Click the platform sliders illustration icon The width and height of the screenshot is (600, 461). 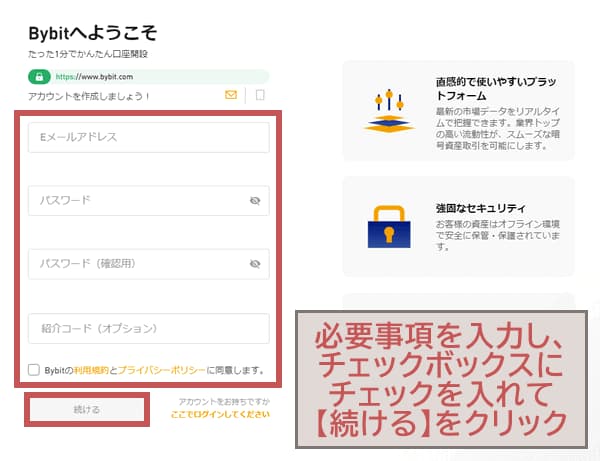coord(389,111)
